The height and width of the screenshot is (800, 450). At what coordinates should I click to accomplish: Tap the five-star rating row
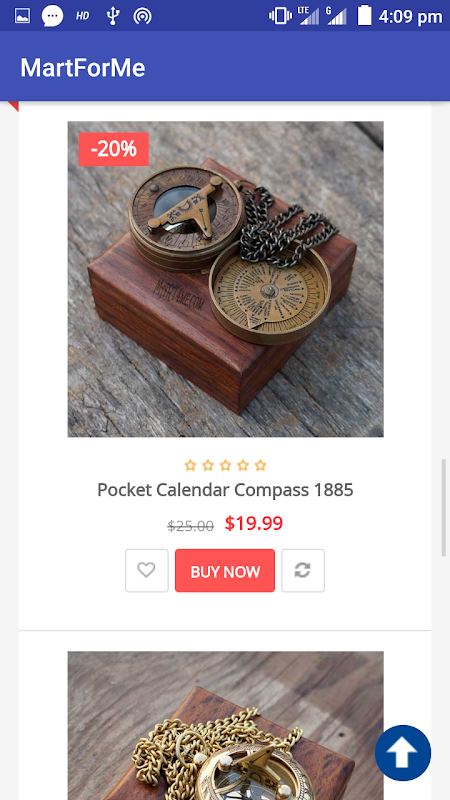point(225,465)
